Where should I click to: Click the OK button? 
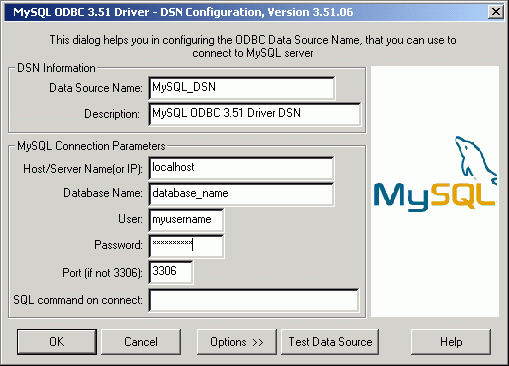57,342
